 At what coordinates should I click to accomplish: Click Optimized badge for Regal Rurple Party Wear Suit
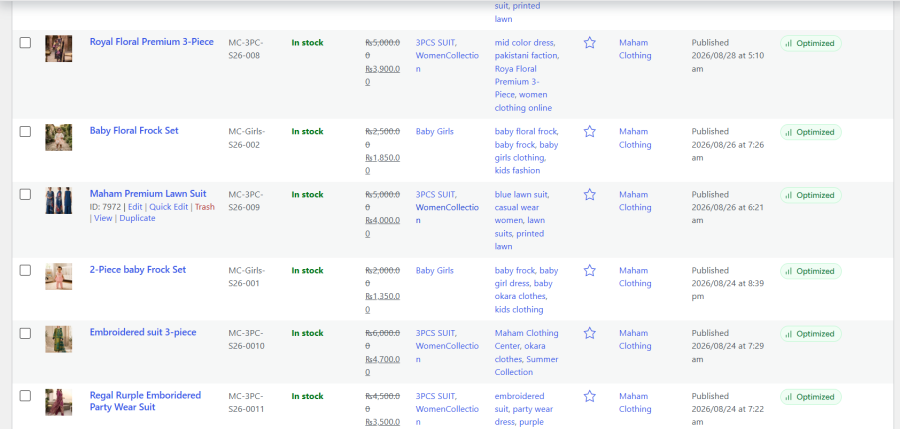(810, 397)
